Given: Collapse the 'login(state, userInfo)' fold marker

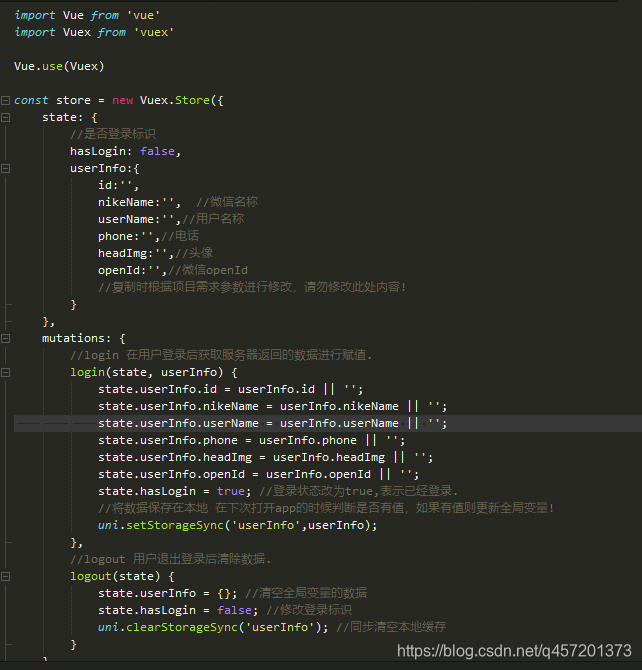Looking at the screenshot, I should pyautogui.click(x=6, y=373).
